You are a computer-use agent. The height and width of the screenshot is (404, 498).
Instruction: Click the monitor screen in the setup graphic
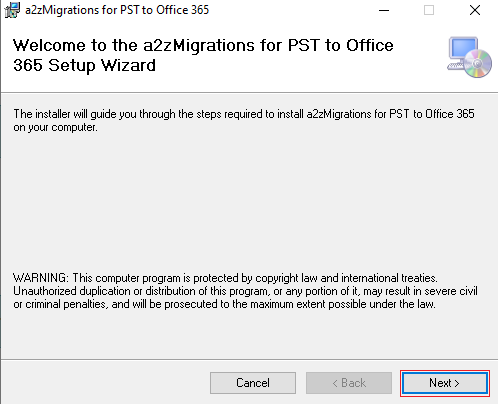tap(463, 49)
